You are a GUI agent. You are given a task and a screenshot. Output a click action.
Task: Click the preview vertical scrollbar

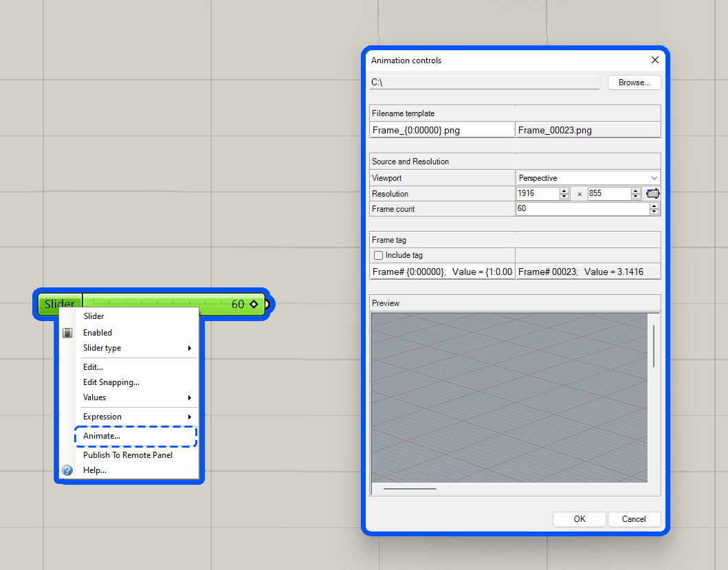point(653,346)
